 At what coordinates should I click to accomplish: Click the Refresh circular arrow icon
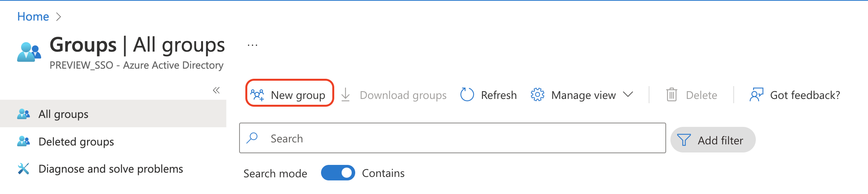point(467,95)
